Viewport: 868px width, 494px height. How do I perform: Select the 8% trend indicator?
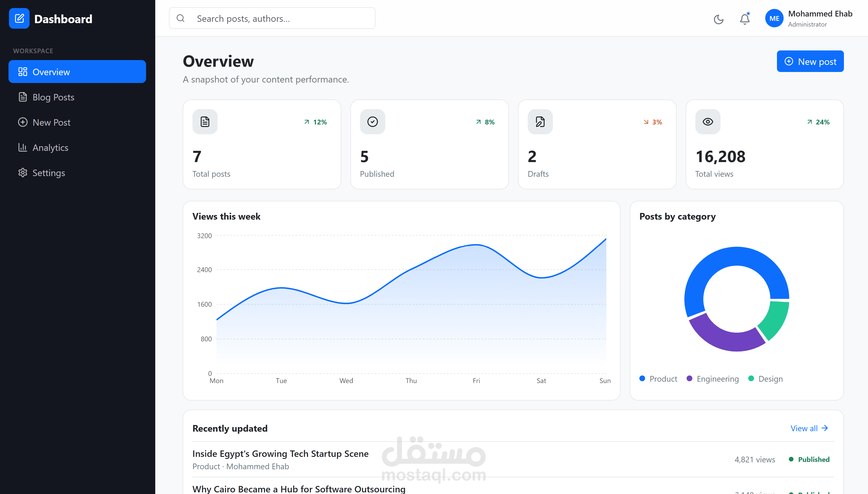485,122
